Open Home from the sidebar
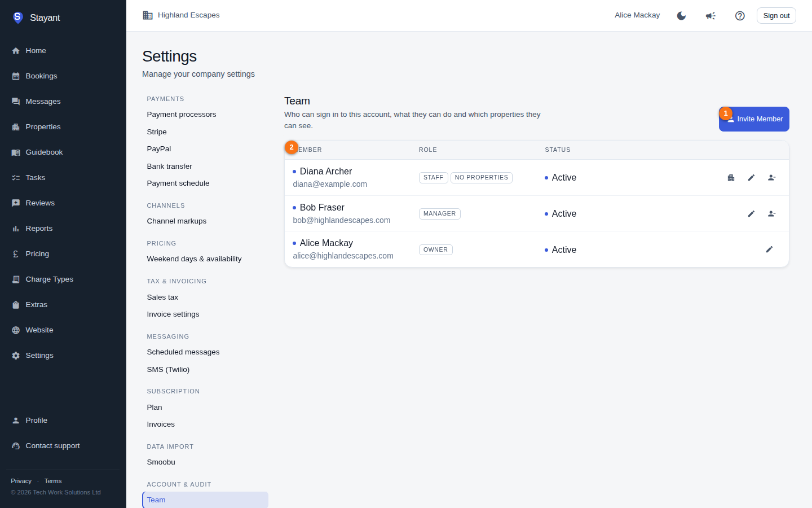 tap(63, 51)
